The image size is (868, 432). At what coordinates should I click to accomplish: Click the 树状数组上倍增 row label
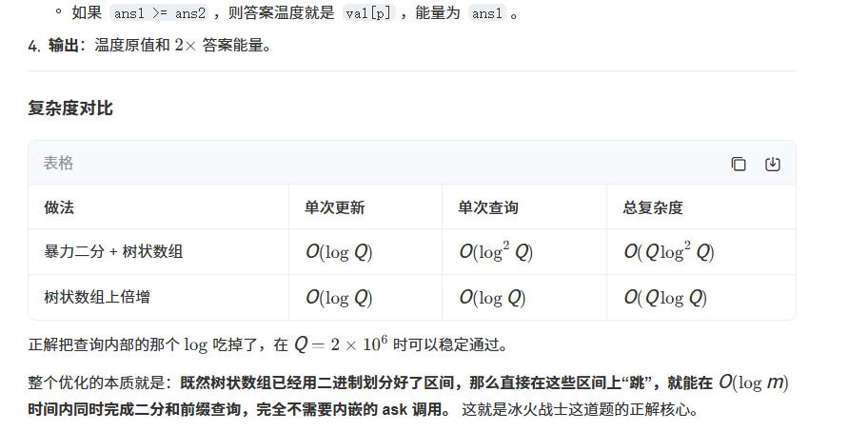(x=97, y=297)
